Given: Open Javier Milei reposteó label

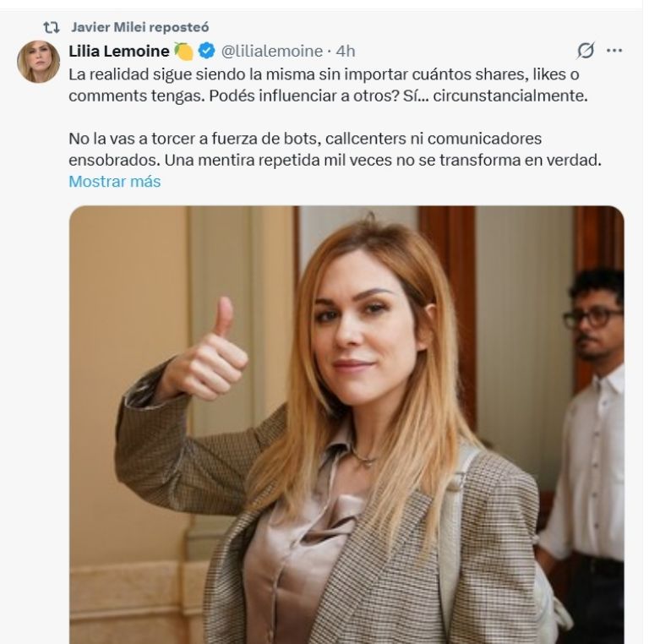Looking at the screenshot, I should (x=140, y=27).
